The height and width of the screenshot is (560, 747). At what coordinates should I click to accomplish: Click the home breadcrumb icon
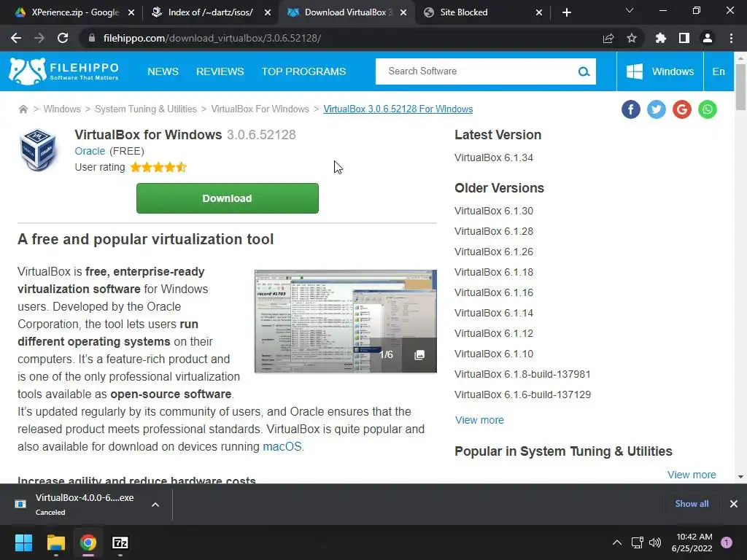(23, 109)
